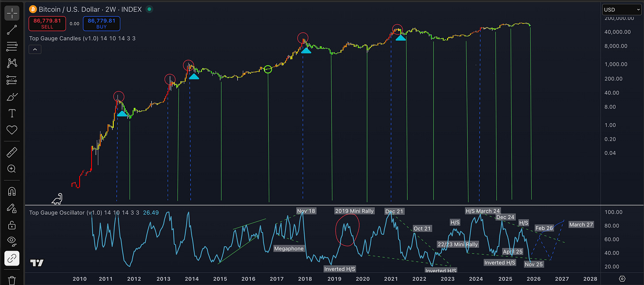Image resolution: width=644 pixels, height=285 pixels.
Task: Click the dinosaur icon at chart bottom
Action: [57, 199]
